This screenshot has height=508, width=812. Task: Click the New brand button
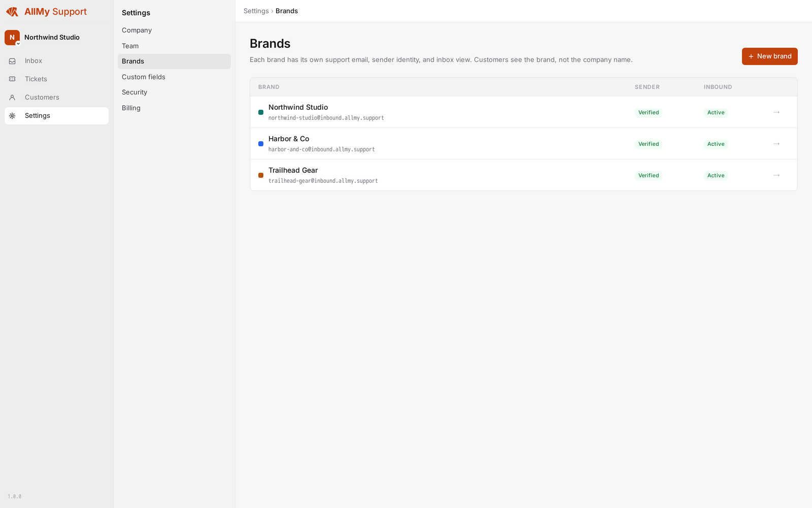pos(769,56)
